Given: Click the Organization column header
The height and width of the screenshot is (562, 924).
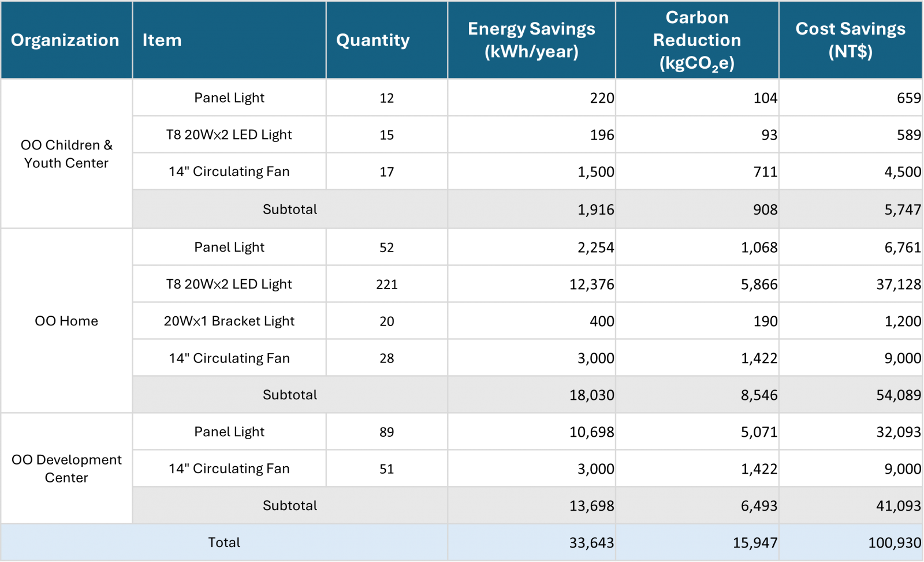Looking at the screenshot, I should pos(65,40).
